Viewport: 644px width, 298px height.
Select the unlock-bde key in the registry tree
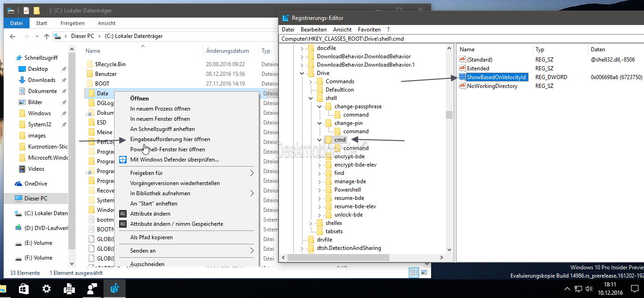point(348,215)
